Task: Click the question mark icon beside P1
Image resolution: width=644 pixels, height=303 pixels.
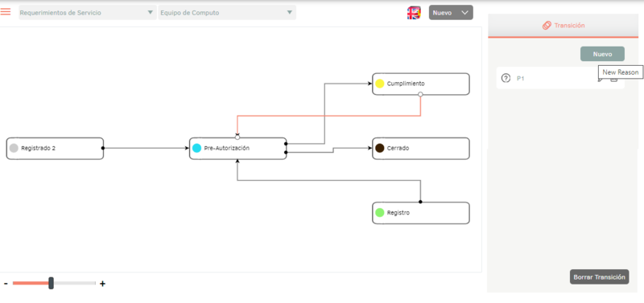Action: 506,78
